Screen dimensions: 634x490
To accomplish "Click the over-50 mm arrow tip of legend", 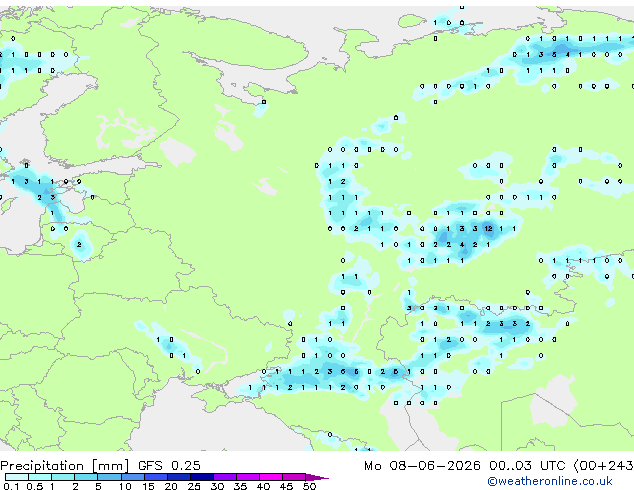I will click(x=317, y=478).
